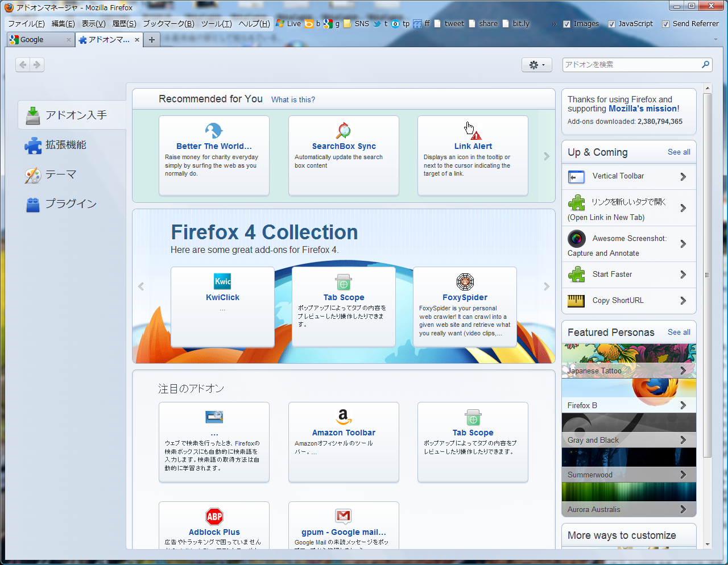Click the プラグイン lego brick icon
Image resolution: width=728 pixels, height=565 pixels.
tap(33, 205)
